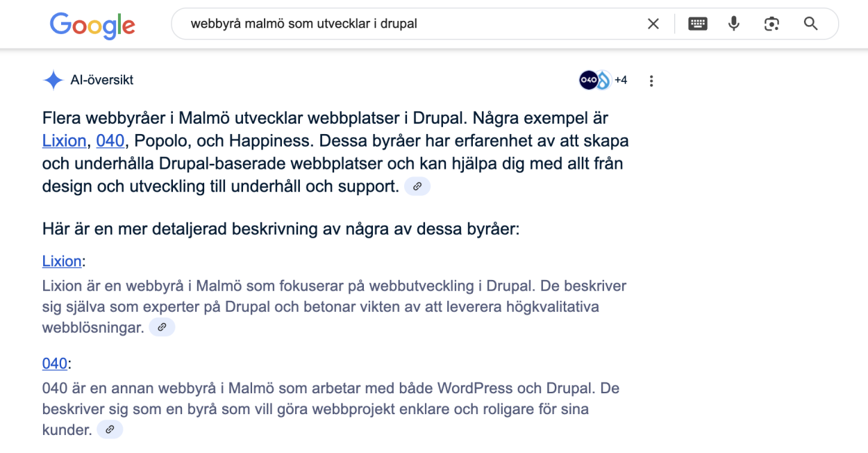Open the Lixion link in the first paragraph
The height and width of the screenshot is (453, 868).
click(64, 140)
